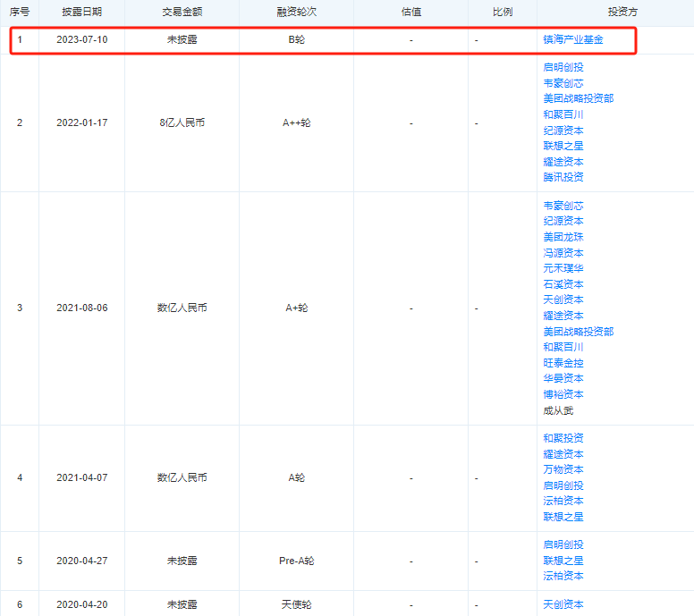Click 联想之星 in the 2020-04-27 row
The height and width of the screenshot is (616, 694).
[x=563, y=561]
